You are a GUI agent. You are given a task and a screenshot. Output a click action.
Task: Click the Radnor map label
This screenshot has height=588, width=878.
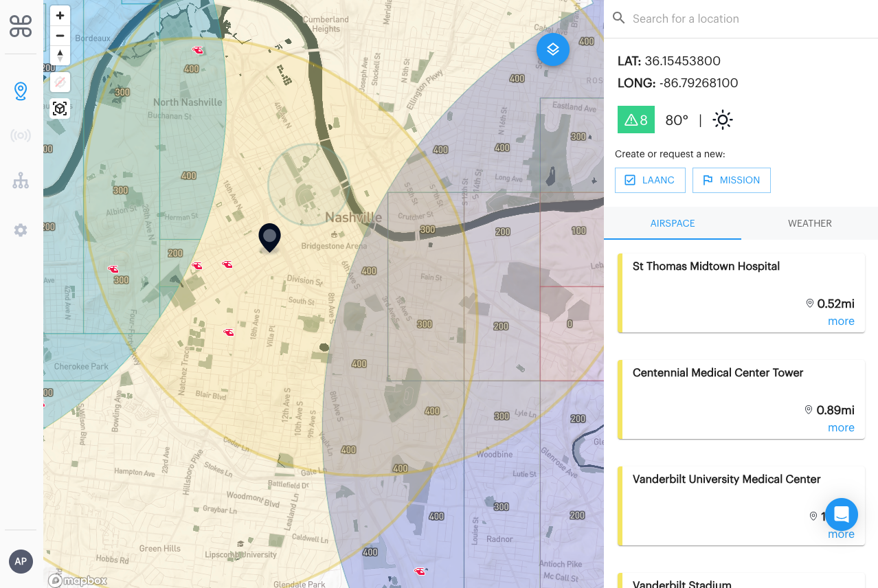tap(499, 539)
